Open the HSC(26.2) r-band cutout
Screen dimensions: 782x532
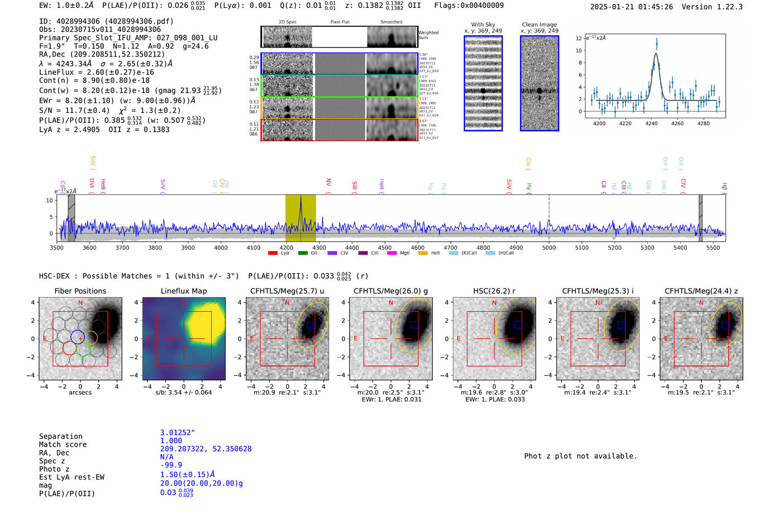coord(494,339)
